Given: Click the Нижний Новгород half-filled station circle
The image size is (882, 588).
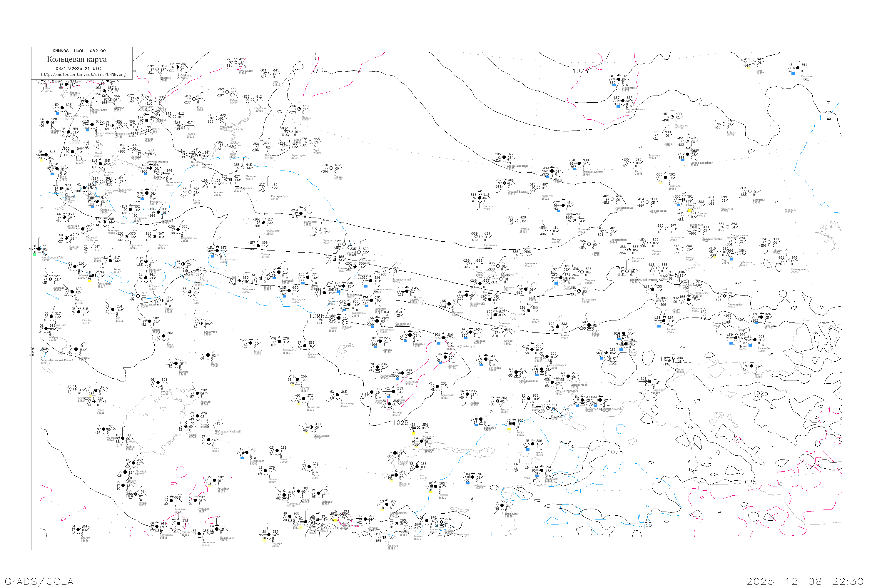Looking at the screenshot, I should click(x=62, y=108).
